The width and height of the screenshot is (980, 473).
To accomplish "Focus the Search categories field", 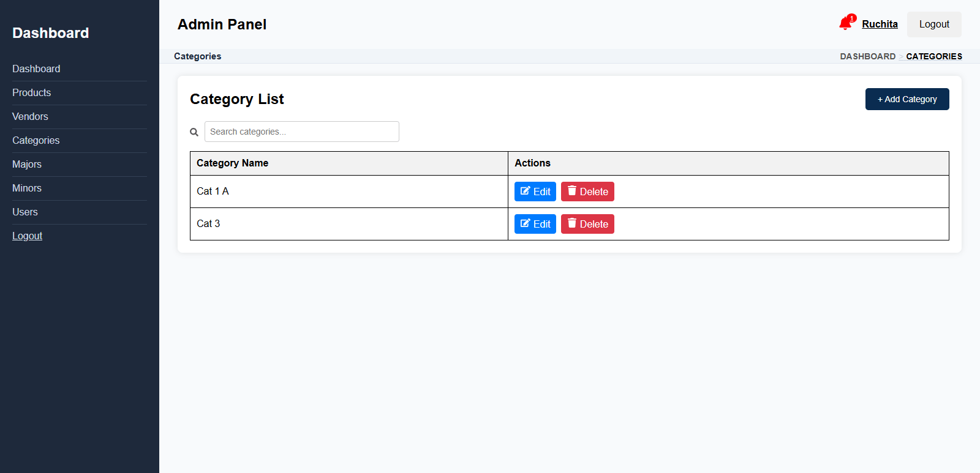I will coord(301,132).
